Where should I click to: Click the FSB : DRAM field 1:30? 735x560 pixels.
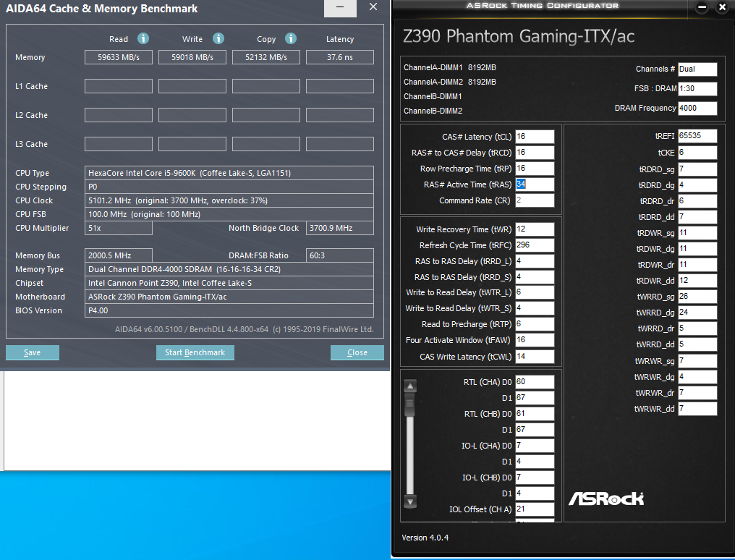coord(697,88)
